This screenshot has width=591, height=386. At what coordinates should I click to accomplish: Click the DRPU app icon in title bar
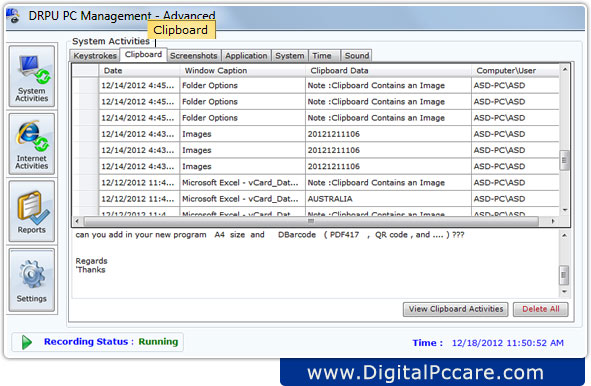coord(13,16)
